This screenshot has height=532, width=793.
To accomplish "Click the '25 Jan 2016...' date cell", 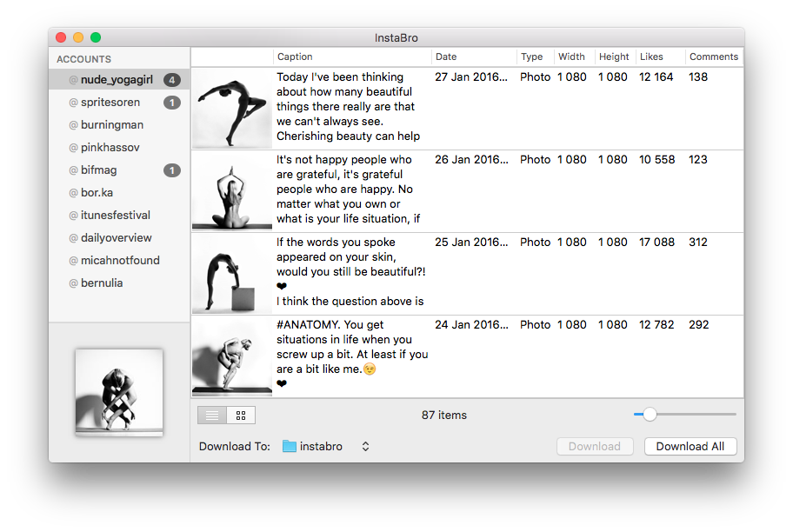I will [471, 243].
